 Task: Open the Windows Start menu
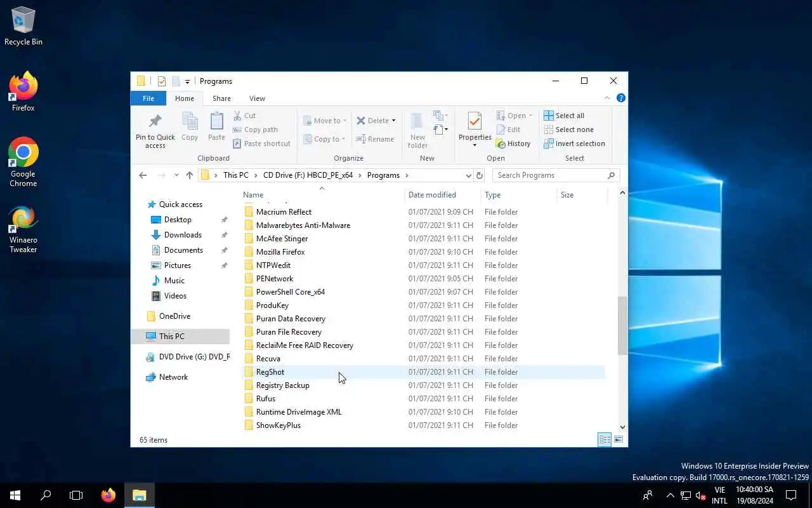pos(15,495)
